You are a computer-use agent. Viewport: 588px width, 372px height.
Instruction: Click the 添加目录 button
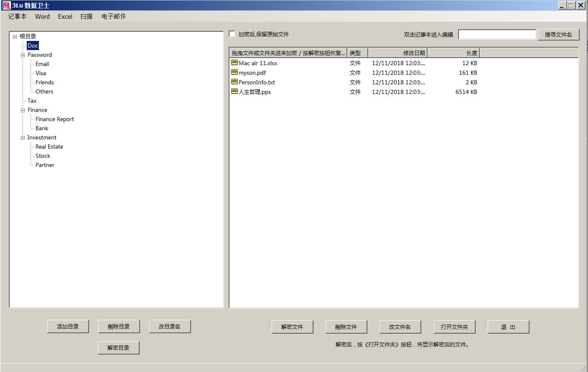click(68, 326)
